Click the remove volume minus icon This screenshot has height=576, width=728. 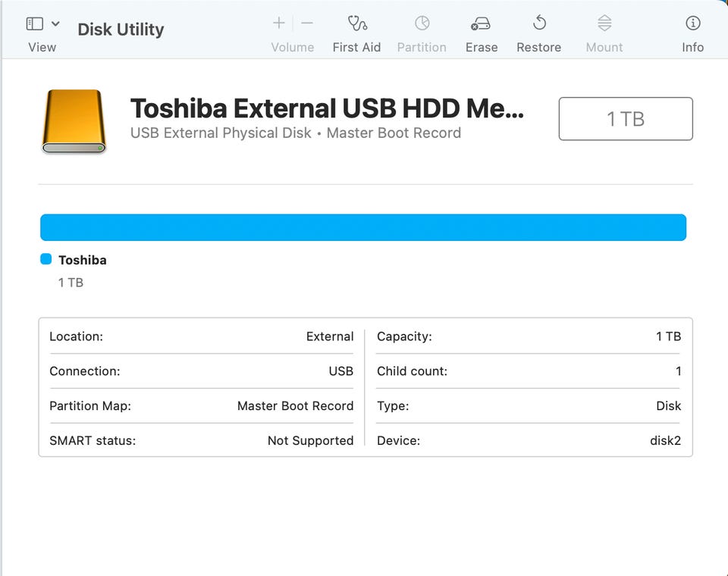coord(306,23)
